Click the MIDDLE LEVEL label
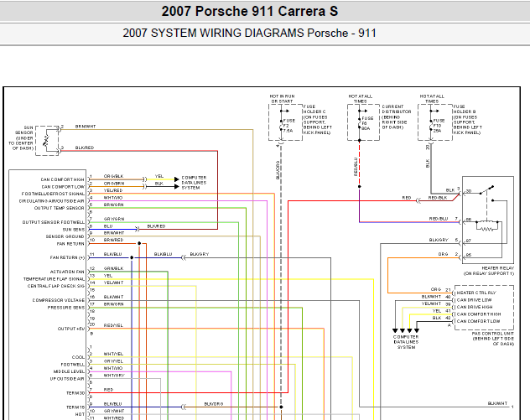Screen dimensions: 530x420 pos(69,371)
